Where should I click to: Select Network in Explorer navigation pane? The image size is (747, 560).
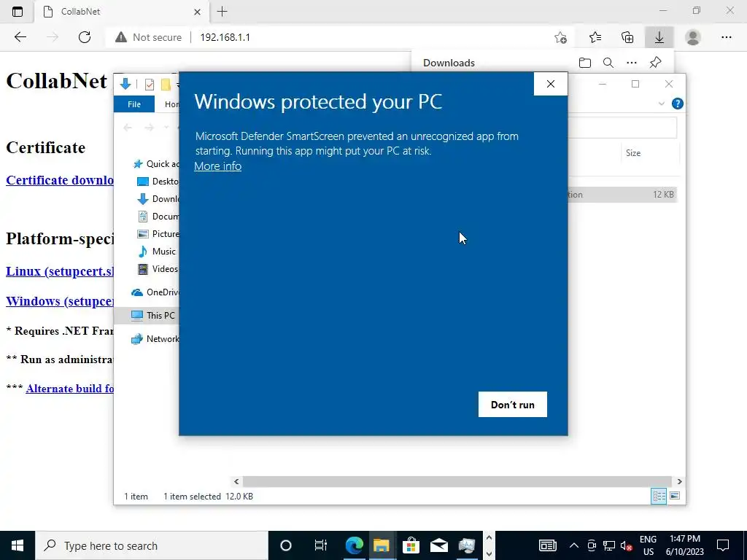pos(155,338)
